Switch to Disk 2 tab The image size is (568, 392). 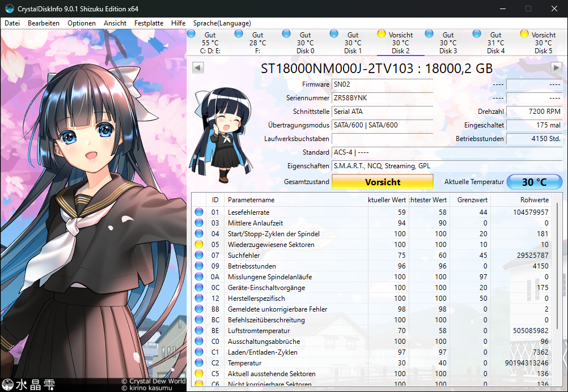tap(401, 42)
